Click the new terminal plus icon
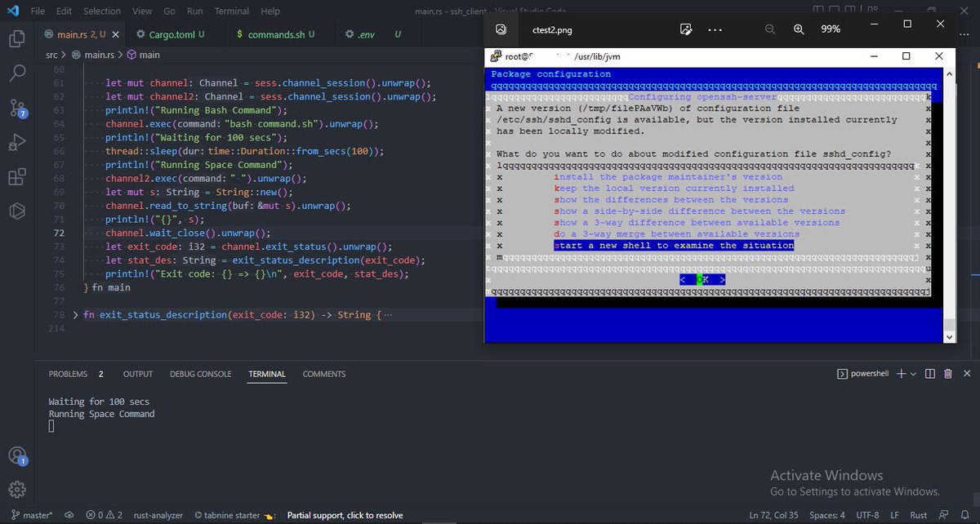The height and width of the screenshot is (524, 980). [x=901, y=374]
